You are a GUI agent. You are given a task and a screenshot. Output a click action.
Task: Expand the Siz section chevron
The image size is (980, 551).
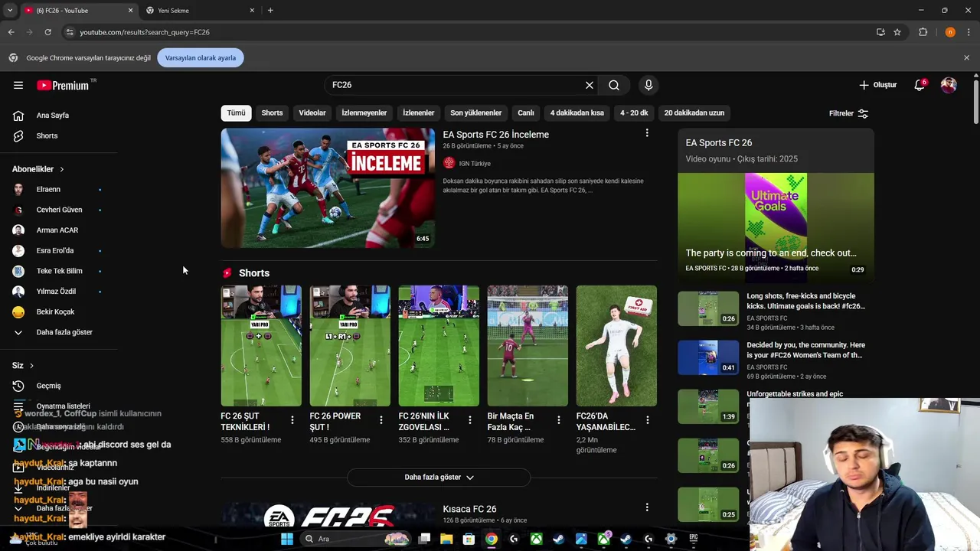[x=31, y=366]
